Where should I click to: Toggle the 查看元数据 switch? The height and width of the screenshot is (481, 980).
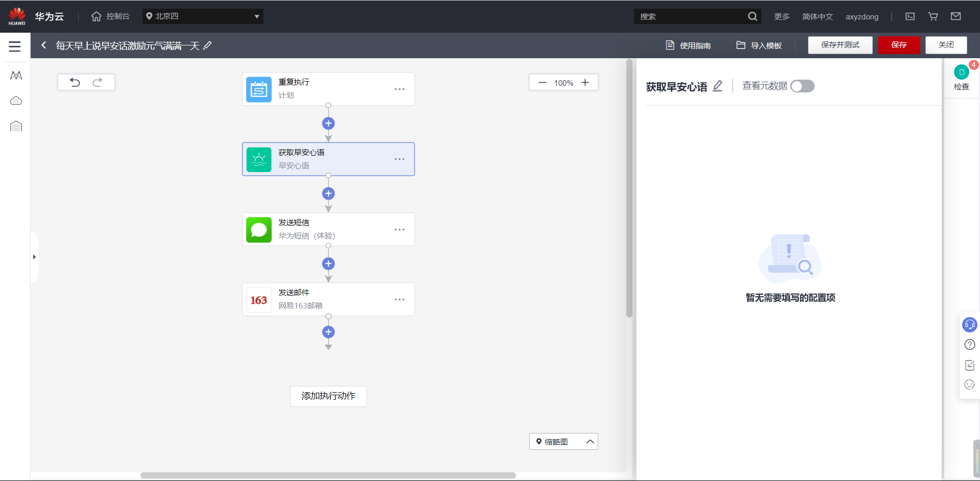pos(802,86)
